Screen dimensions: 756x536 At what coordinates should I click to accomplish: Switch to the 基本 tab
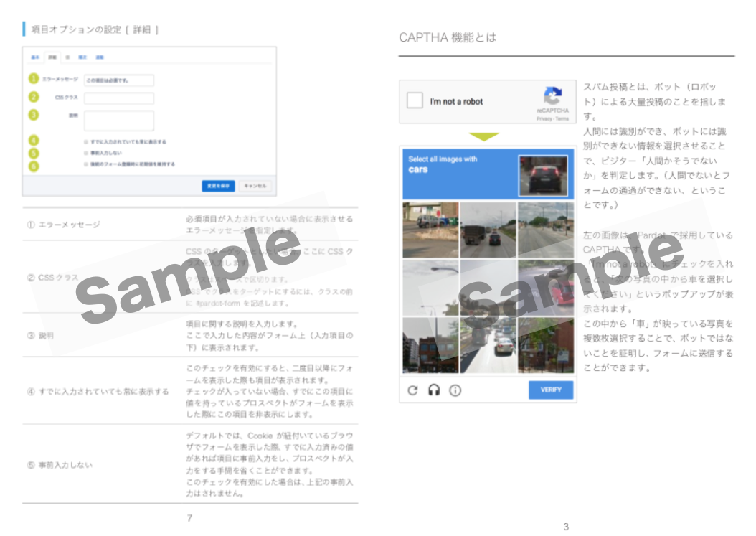(x=35, y=57)
